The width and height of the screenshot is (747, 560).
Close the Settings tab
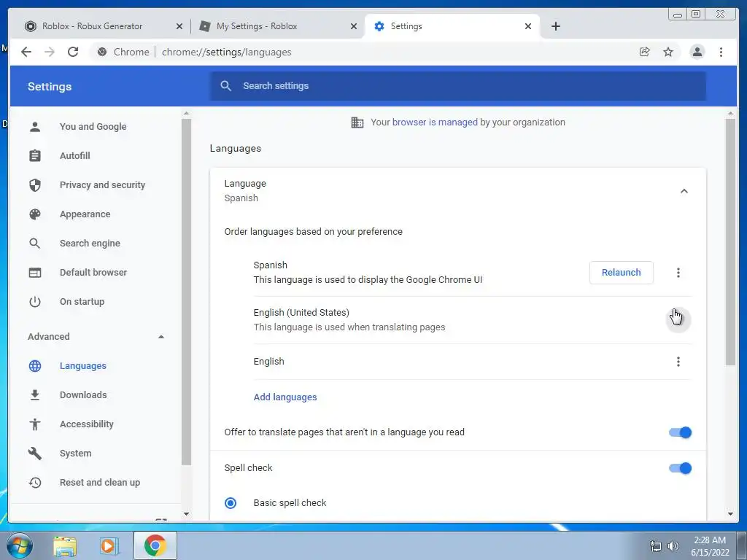pyautogui.click(x=528, y=26)
